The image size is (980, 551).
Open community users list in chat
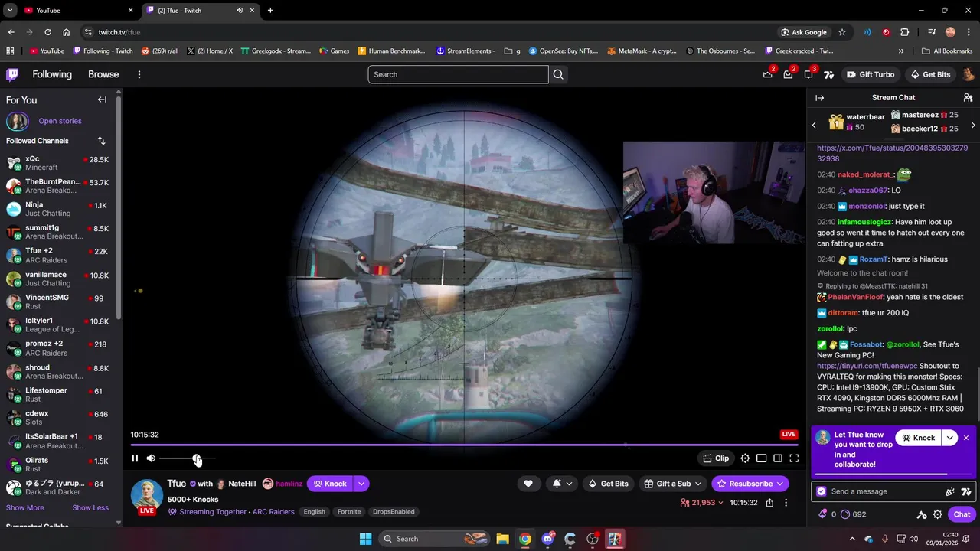click(968, 98)
